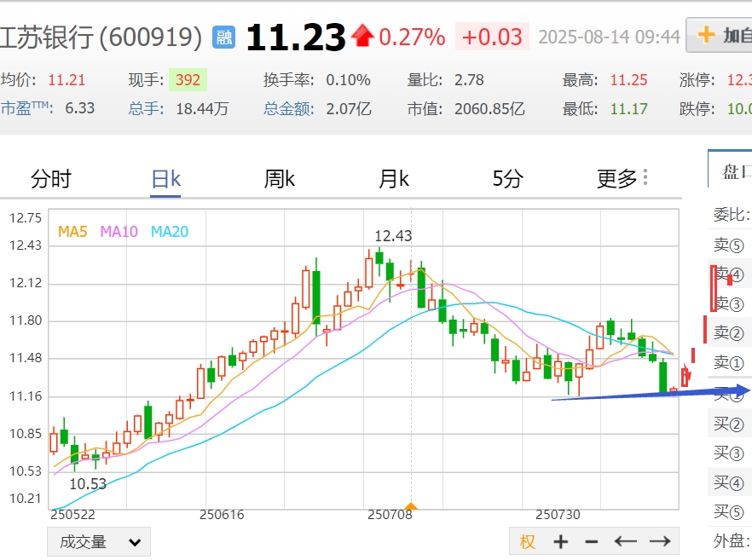
Task: Shift chart right with right arrow
Action: point(660,542)
